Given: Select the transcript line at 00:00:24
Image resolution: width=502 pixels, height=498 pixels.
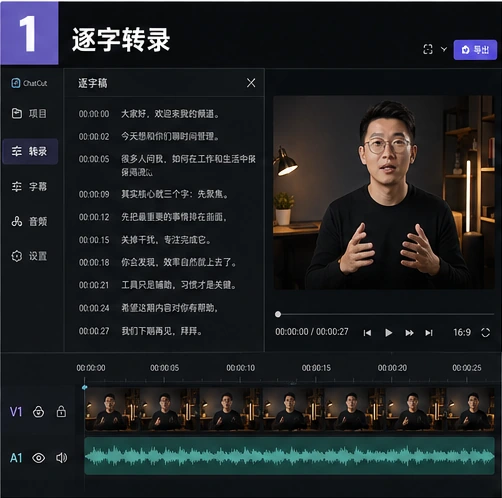Looking at the screenshot, I should (148, 308).
